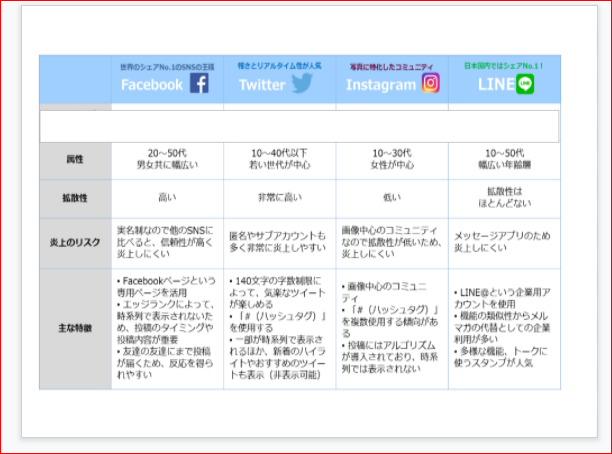Click the Facebook logo icon
Image resolution: width=612 pixels, height=454 pixels.
199,84
